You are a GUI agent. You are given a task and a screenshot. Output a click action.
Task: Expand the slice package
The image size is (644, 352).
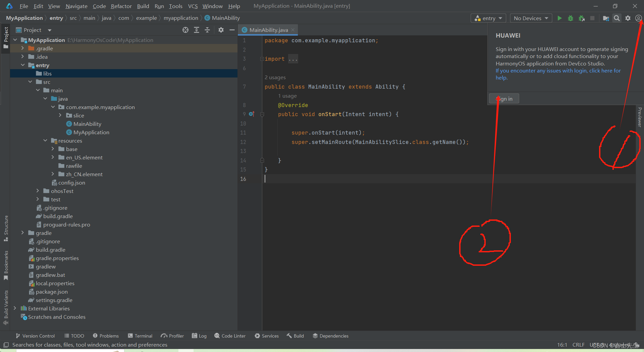tap(60, 115)
